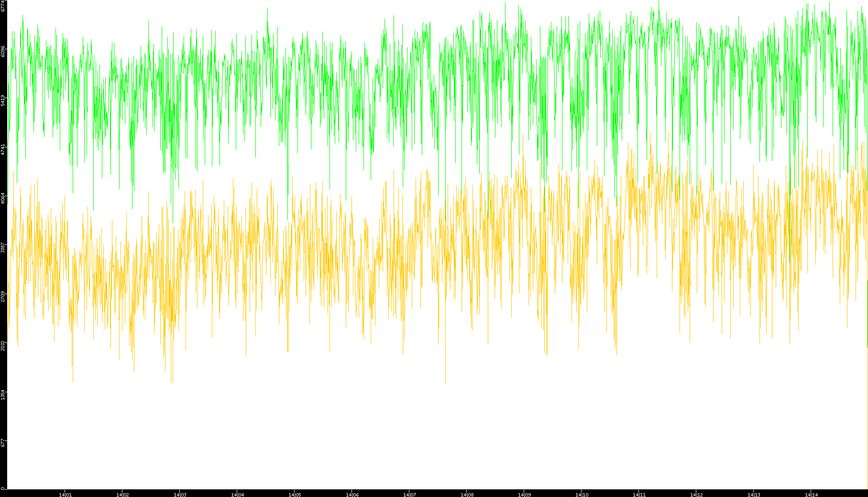The height and width of the screenshot is (497, 868).
Task: Select the 14:03 time label
Action: pyautogui.click(x=180, y=495)
